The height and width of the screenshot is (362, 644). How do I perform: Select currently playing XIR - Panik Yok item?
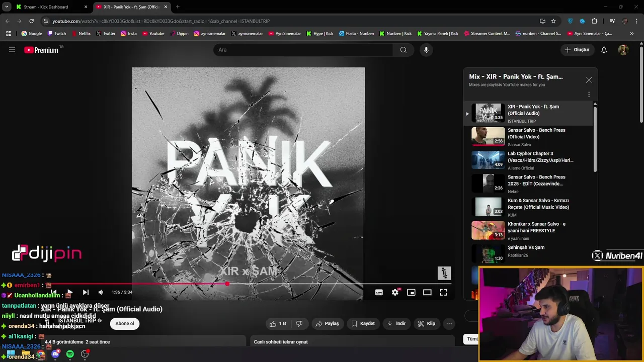[x=528, y=113]
